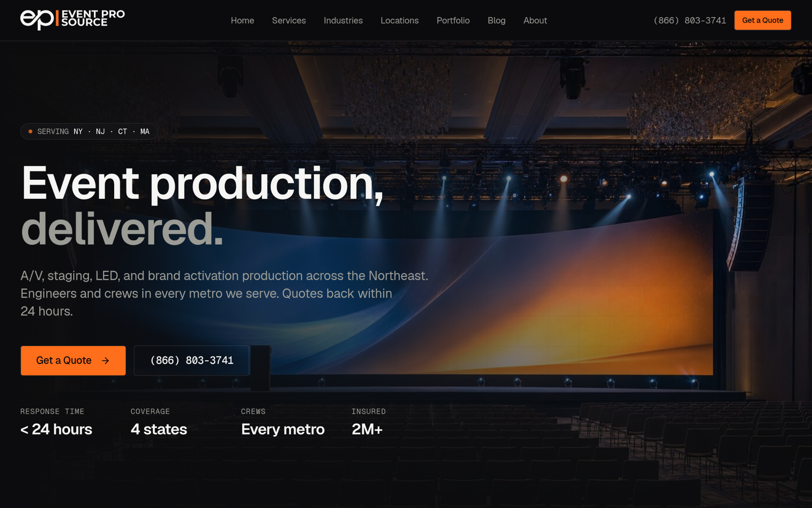
Task: Click the RESPONSE TIME label
Action: click(x=52, y=412)
